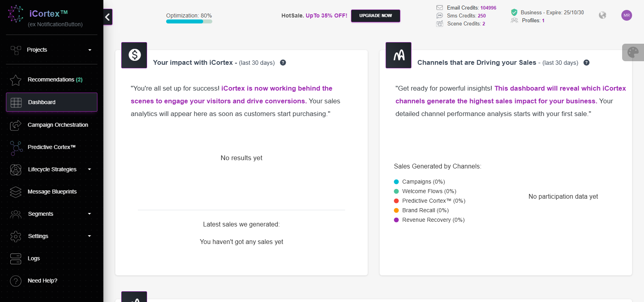Expand the Projects dropdown arrow
Image resolution: width=644 pixels, height=302 pixels.
pyautogui.click(x=90, y=50)
